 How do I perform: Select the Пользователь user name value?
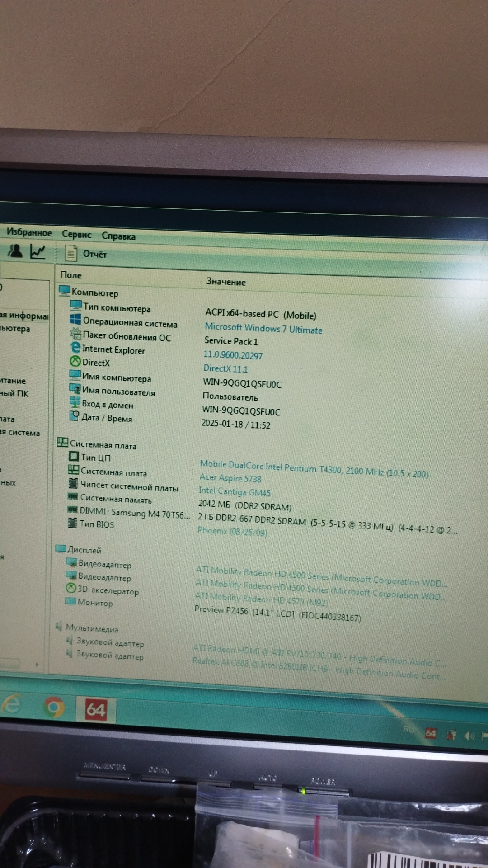[x=230, y=397]
